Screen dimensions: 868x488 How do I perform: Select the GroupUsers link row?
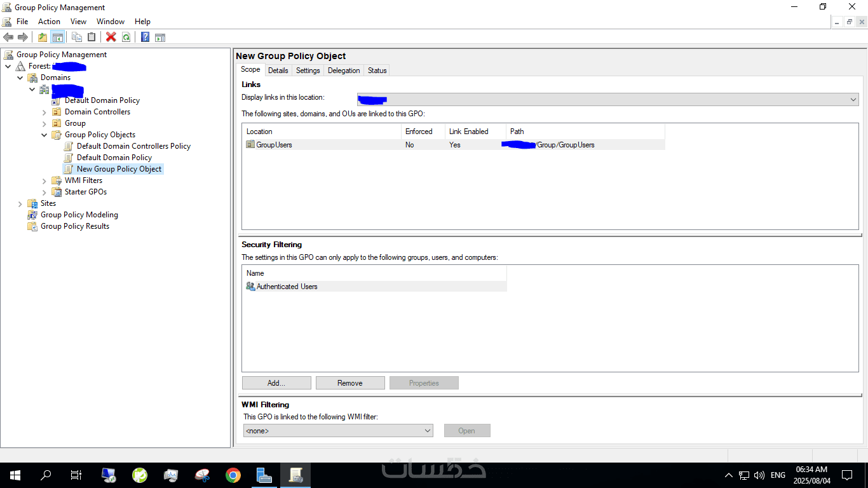[455, 145]
